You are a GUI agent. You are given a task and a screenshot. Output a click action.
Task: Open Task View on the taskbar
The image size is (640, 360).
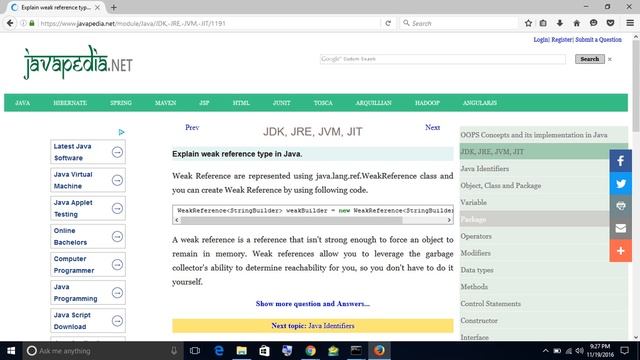click(x=195, y=351)
